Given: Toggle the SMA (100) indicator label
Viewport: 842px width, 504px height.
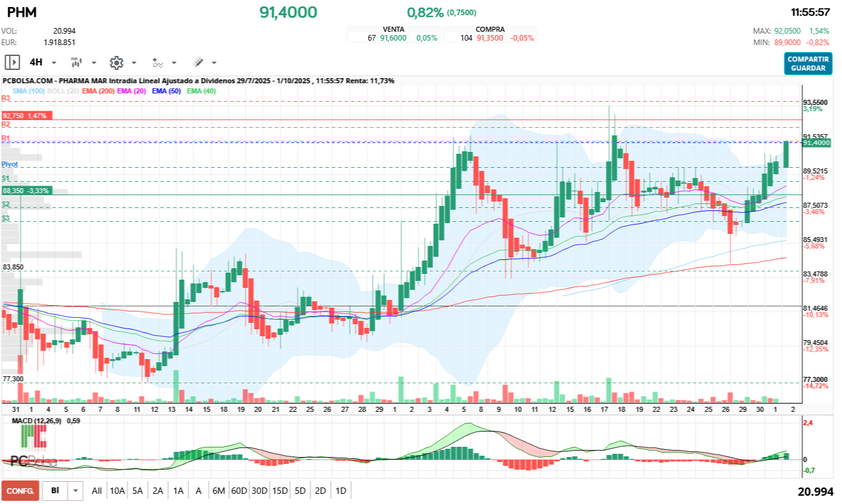Looking at the screenshot, I should [27, 91].
